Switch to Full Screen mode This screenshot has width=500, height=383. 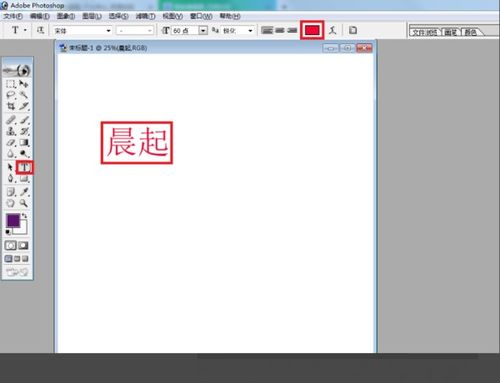[25, 259]
